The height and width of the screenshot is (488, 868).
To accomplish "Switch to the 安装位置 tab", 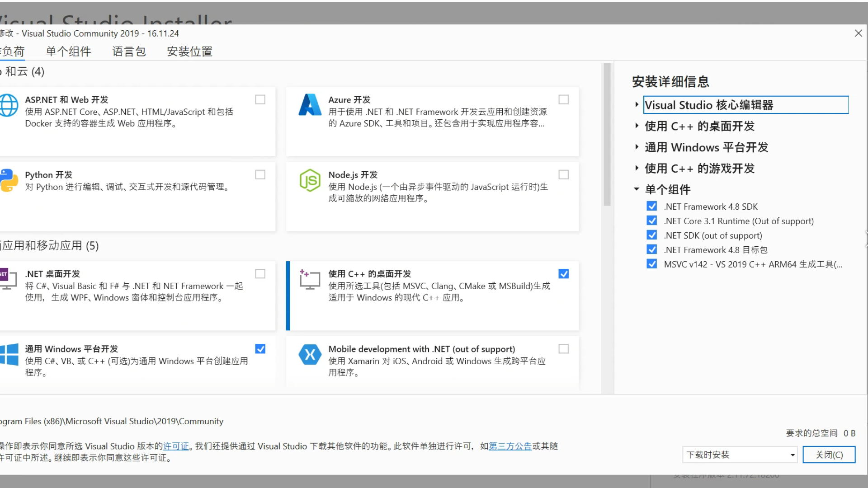I will tap(190, 52).
